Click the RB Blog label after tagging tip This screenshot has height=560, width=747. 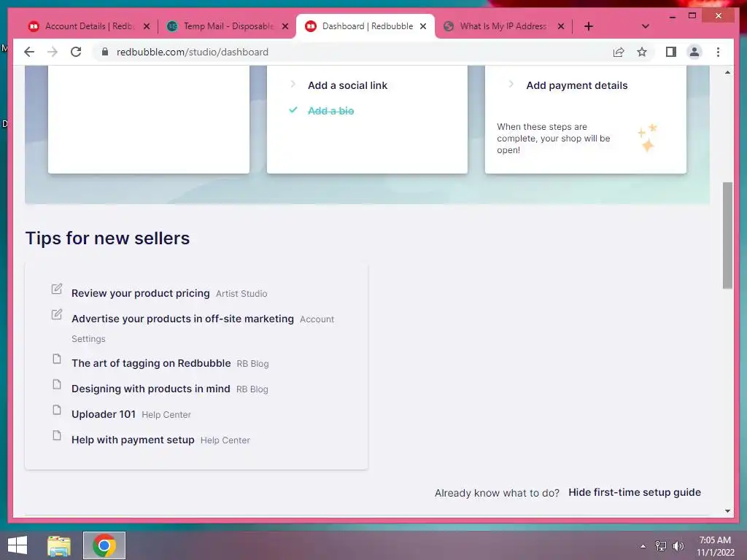(252, 364)
